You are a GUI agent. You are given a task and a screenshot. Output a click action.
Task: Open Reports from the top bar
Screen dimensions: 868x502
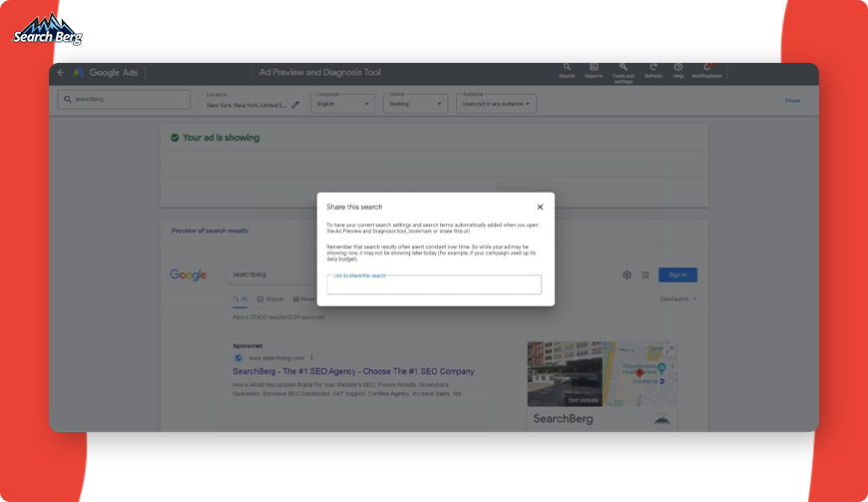coord(594,71)
